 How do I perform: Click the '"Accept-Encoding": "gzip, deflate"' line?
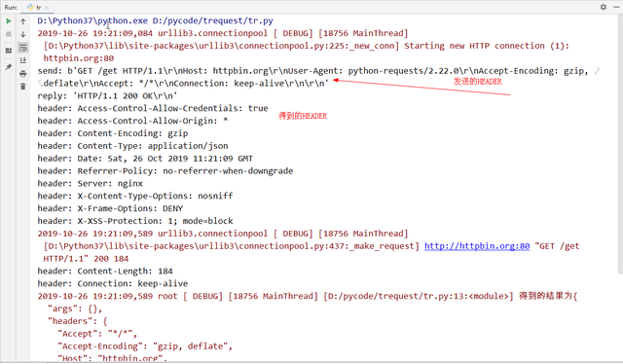[145, 346]
